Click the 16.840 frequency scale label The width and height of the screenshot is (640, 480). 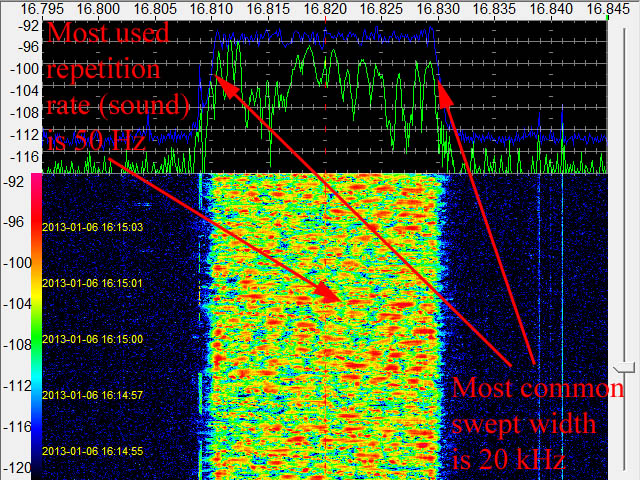pos(552,8)
